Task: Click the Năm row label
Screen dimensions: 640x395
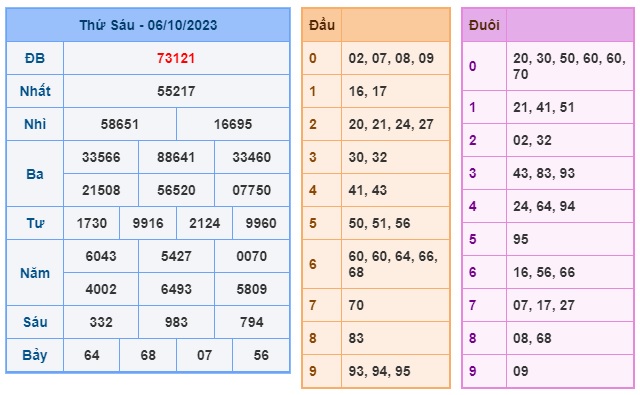Action: [35, 273]
